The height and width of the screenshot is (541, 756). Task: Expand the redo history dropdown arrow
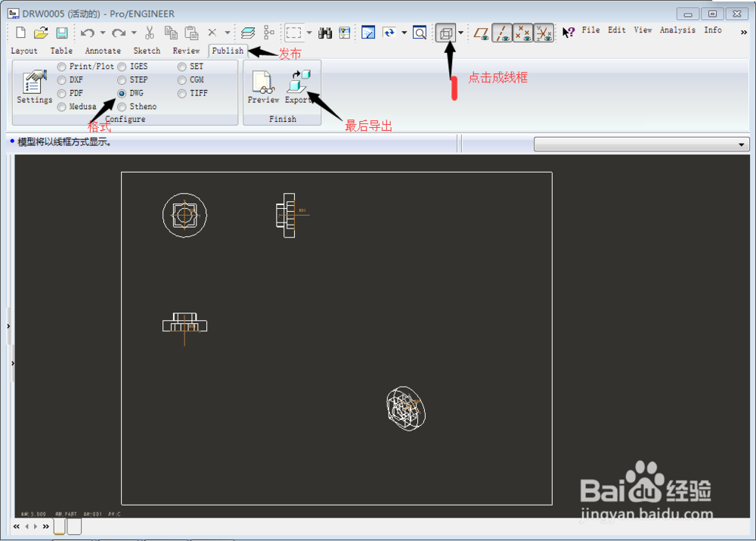click(134, 33)
